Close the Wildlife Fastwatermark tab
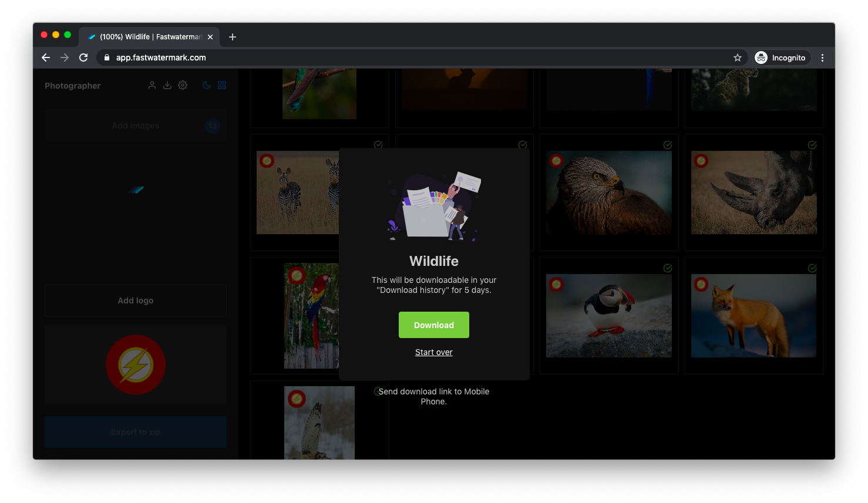 coord(210,37)
